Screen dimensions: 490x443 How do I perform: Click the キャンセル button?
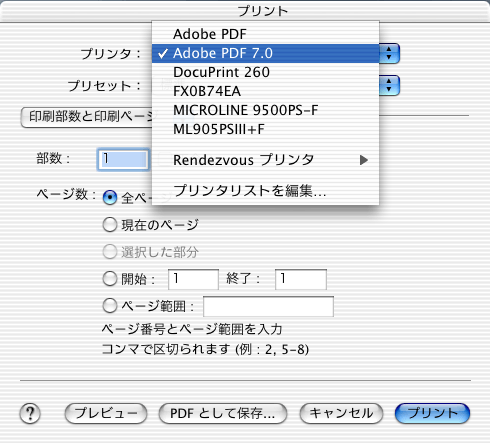coord(341,413)
